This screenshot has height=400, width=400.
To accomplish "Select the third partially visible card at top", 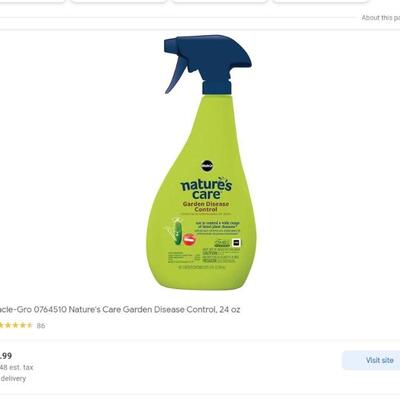I will click(x=220, y=1).
